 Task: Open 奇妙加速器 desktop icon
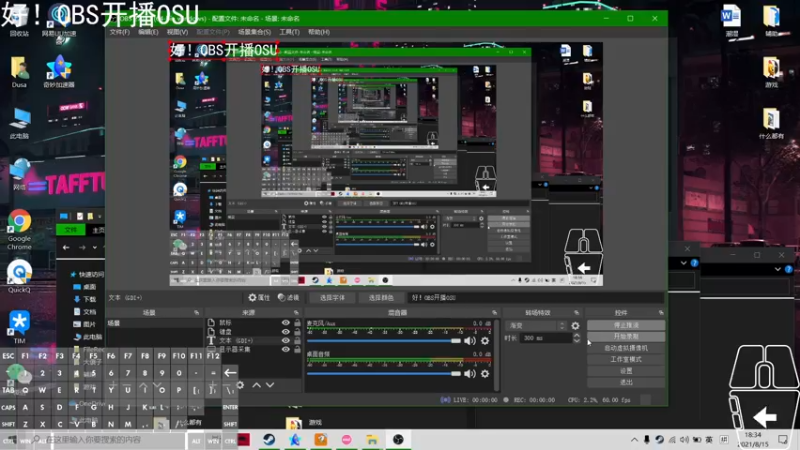point(59,71)
